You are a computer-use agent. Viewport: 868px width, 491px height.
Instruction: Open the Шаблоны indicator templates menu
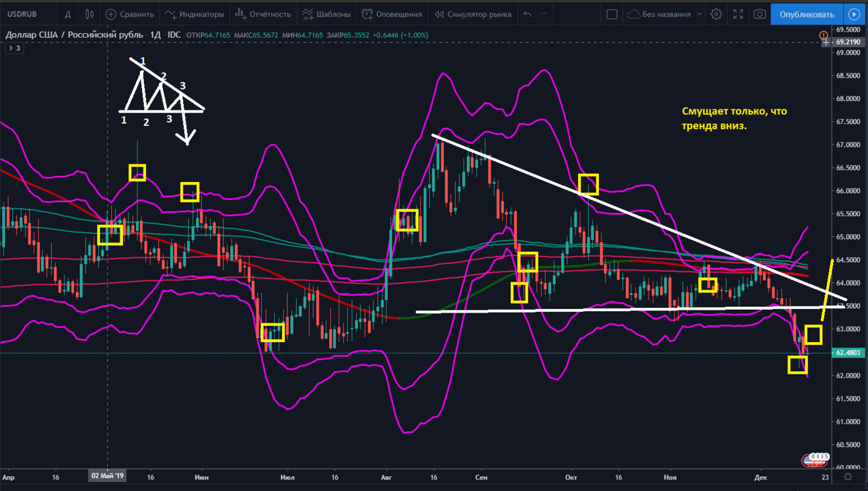[326, 14]
